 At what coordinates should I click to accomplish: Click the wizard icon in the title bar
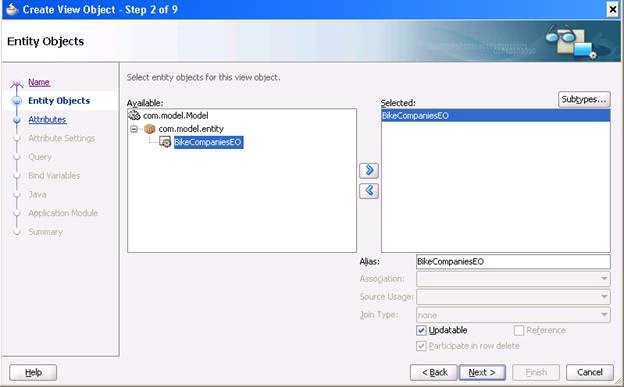12,9
